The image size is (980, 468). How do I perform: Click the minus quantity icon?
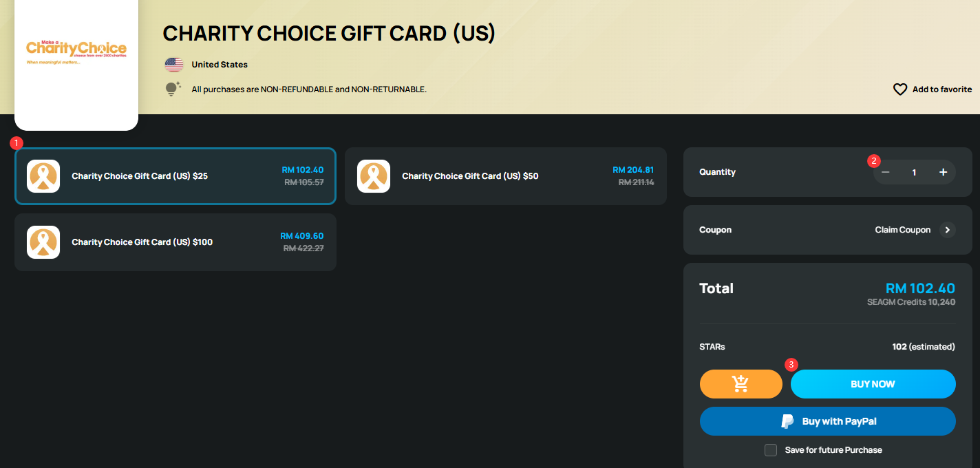886,172
